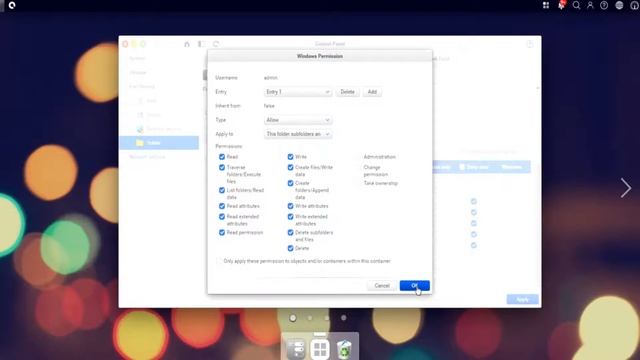Uncheck Traverse folders/Execute files checkbox
Viewport: 640px width, 360px height.
[x=222, y=167]
